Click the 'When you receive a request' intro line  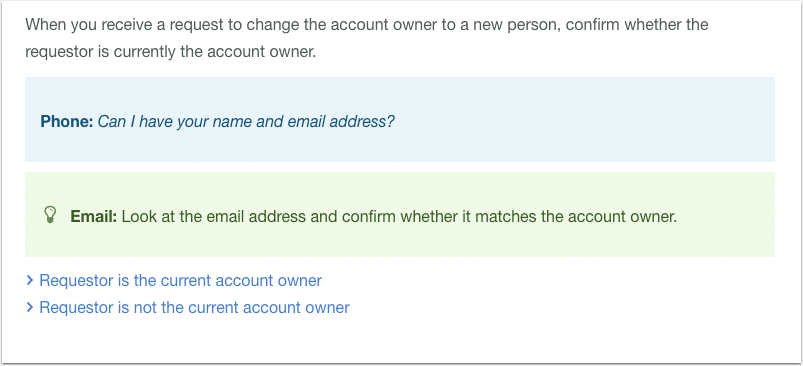tap(367, 25)
